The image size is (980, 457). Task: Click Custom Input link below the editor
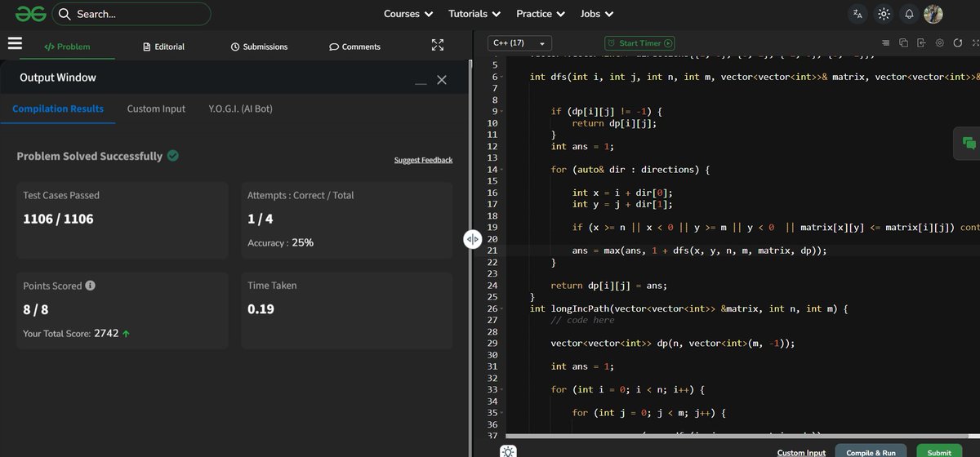(801, 452)
